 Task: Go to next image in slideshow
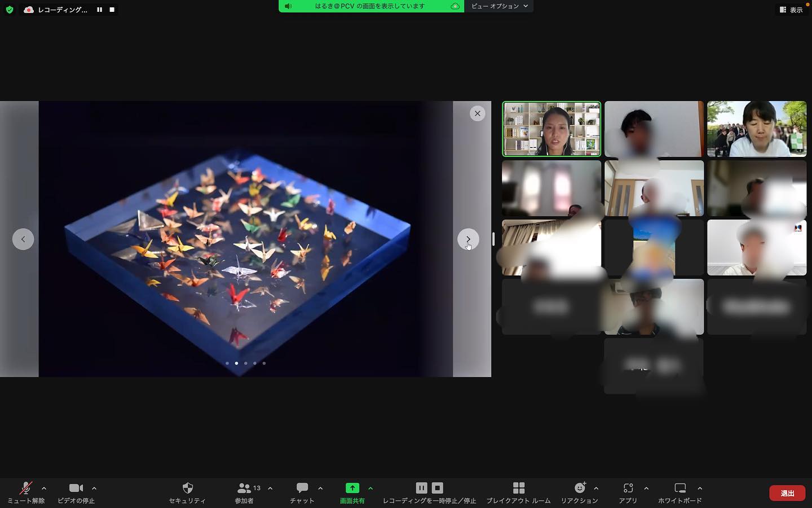pos(468,239)
